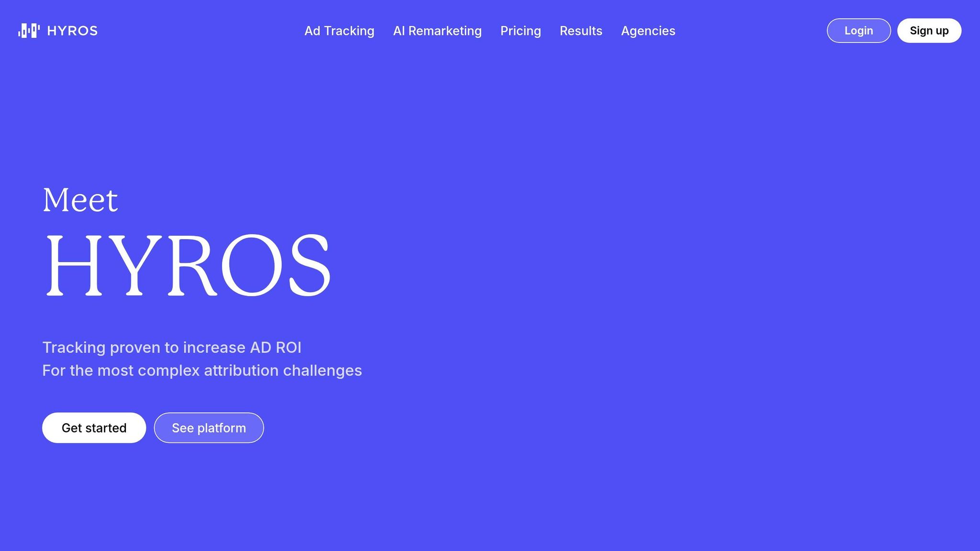Open the Ad Tracking menu item
Viewport: 980px width, 551px height.
(339, 31)
